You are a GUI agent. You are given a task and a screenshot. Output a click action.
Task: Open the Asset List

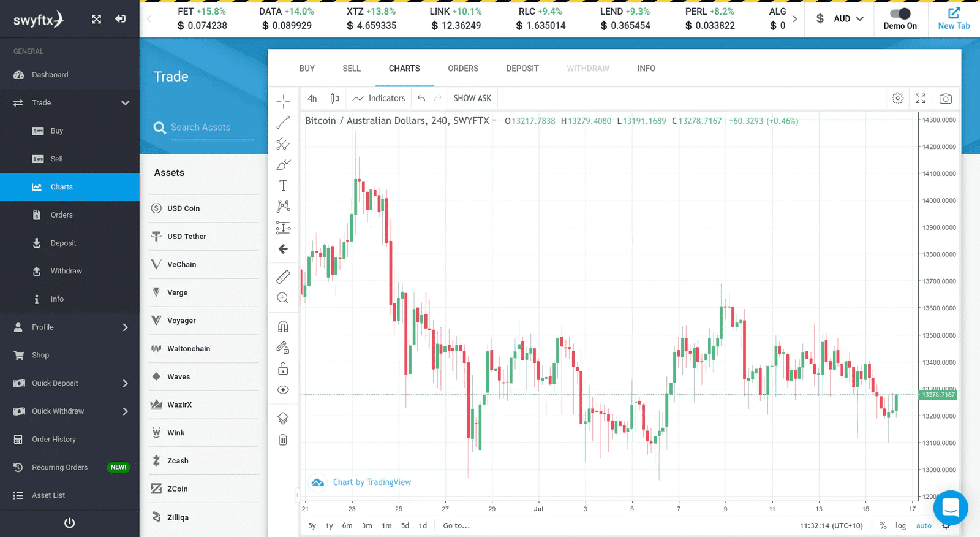click(70, 495)
